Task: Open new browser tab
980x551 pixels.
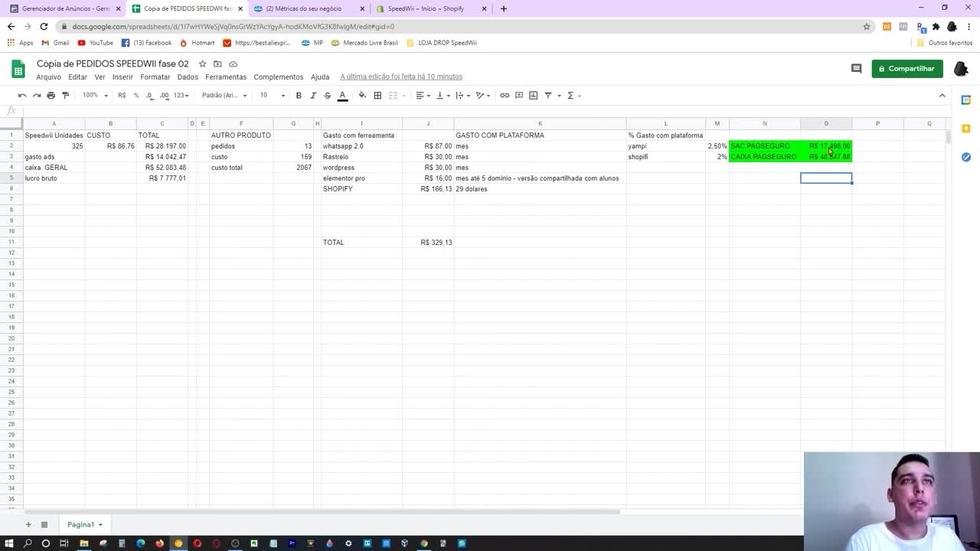Action: (x=503, y=8)
